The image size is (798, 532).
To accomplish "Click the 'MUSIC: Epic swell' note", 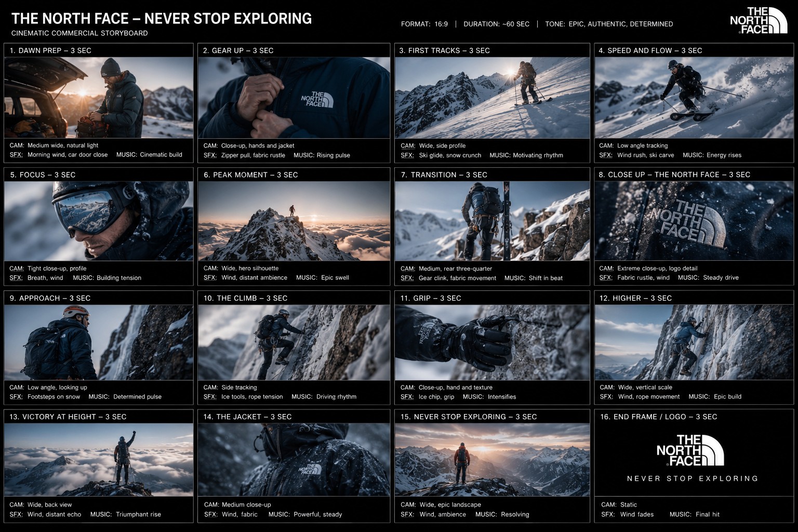I will coord(323,277).
